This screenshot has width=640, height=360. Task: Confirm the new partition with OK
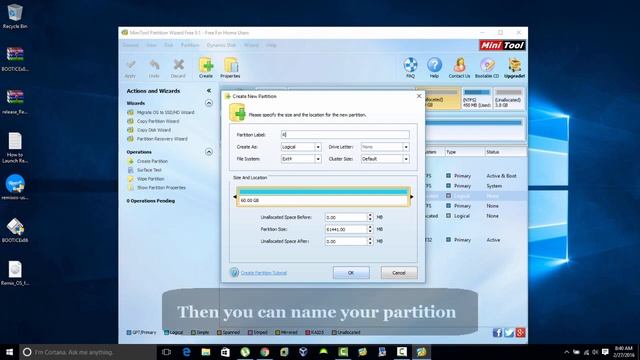point(351,273)
